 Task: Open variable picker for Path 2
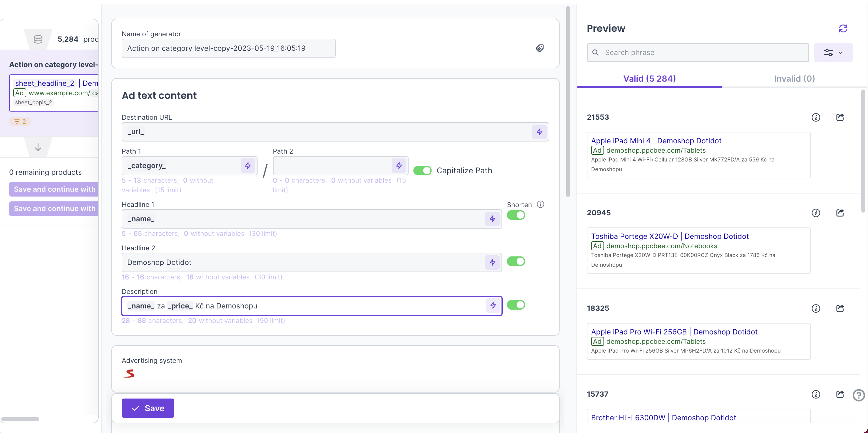pos(399,166)
